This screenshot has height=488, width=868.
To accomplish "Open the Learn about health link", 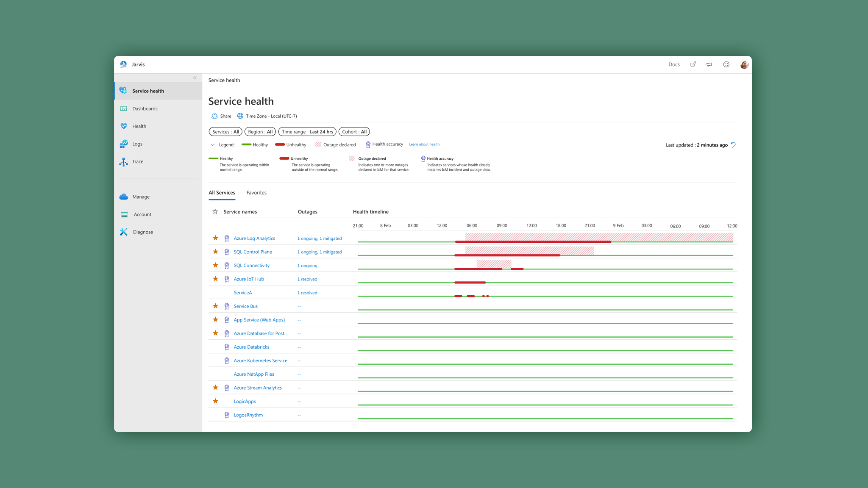I will pyautogui.click(x=424, y=144).
